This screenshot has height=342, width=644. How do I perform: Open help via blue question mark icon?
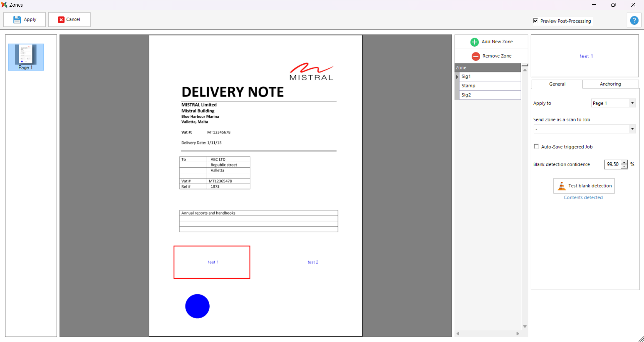click(x=634, y=20)
